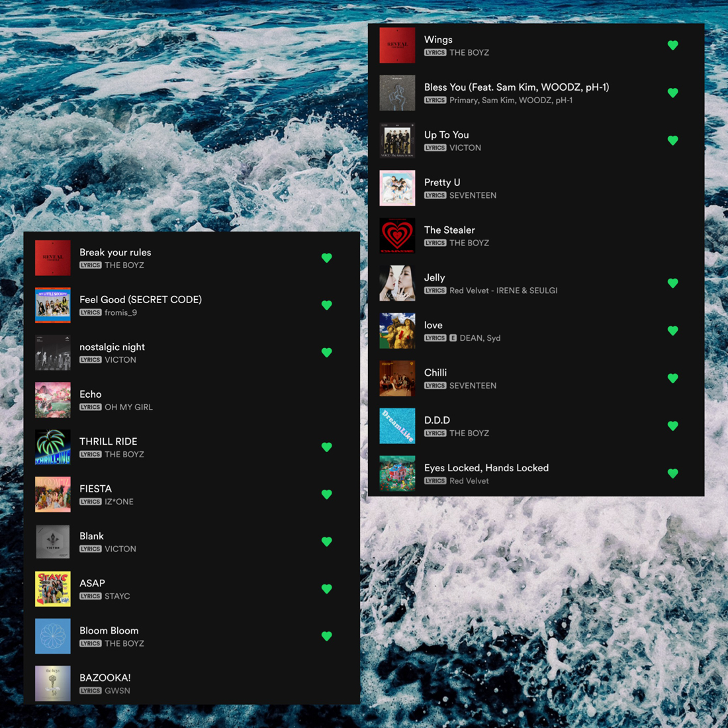This screenshot has width=728, height=728.
Task: Click explicit E badge on love
Action: (453, 338)
